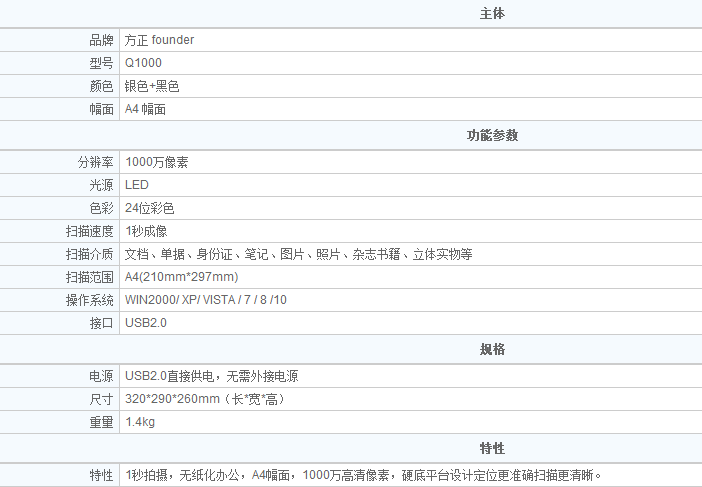Viewport: 702px width, 487px height.
Task: Select the weight value 1.4kg
Action: (x=140, y=422)
